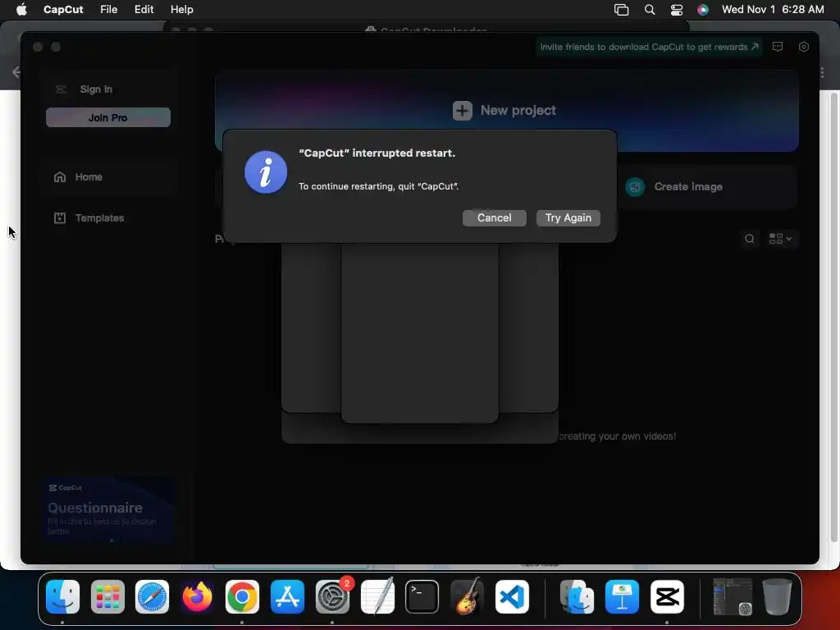Click the Create image teal icon
The width and height of the screenshot is (840, 630).
[x=635, y=186]
